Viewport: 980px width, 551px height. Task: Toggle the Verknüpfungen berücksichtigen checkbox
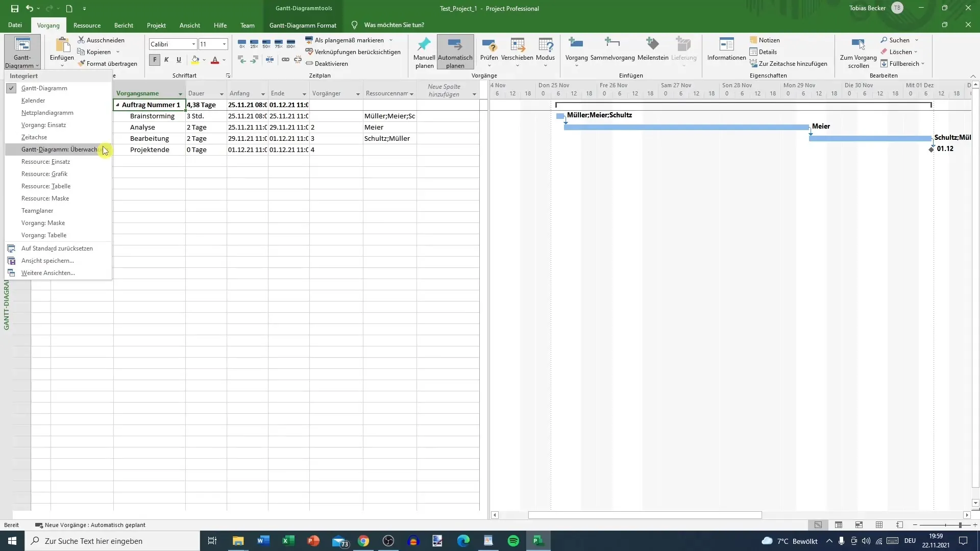[351, 52]
